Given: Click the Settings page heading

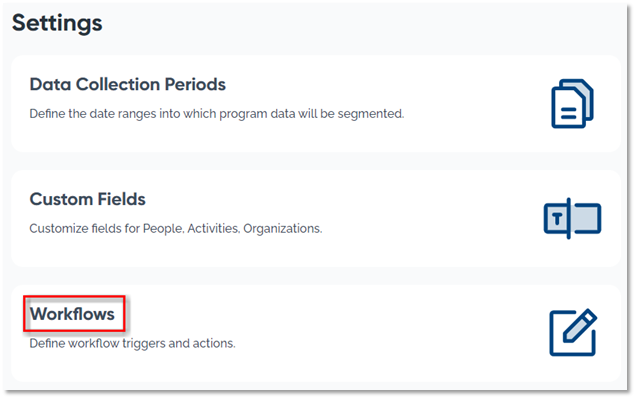Looking at the screenshot, I should coord(57,23).
